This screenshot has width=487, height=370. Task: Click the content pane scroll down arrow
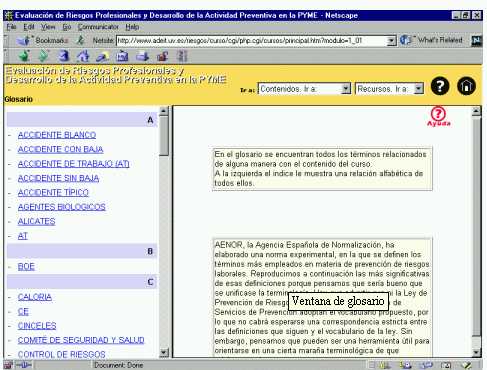coord(476,352)
